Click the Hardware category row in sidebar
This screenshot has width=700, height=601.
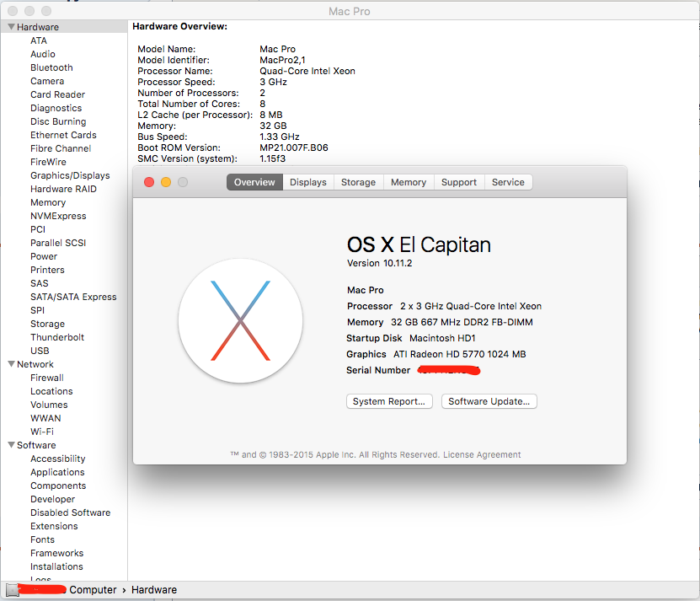[x=64, y=27]
